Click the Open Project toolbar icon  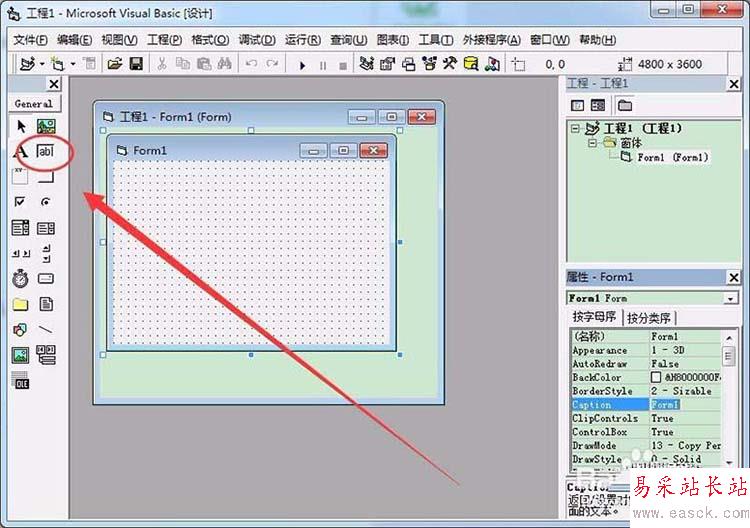tap(115, 64)
